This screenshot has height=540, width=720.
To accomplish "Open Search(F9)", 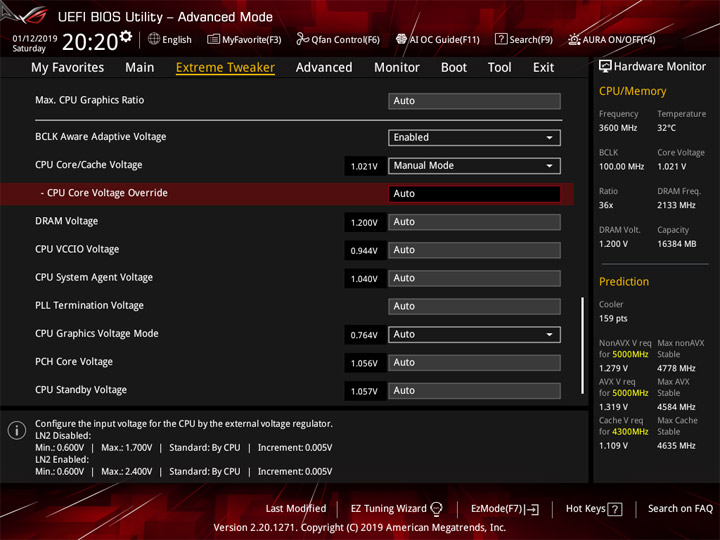I will click(x=524, y=39).
